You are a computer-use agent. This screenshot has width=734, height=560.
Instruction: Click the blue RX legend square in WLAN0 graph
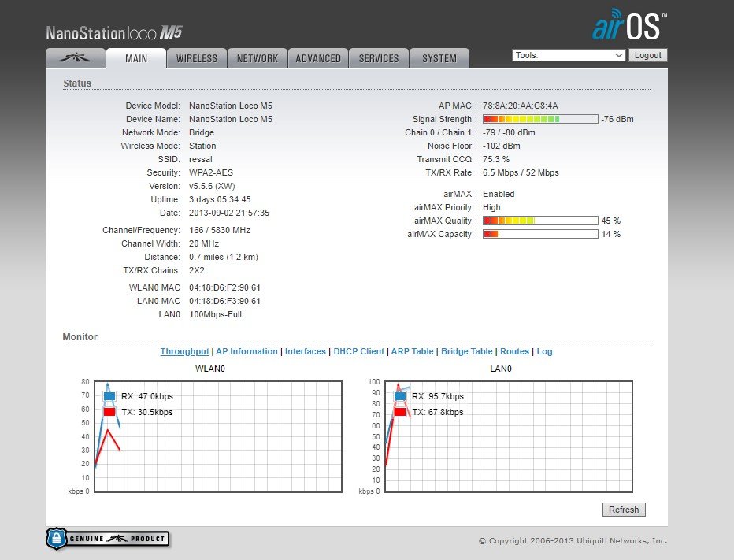[x=109, y=396]
